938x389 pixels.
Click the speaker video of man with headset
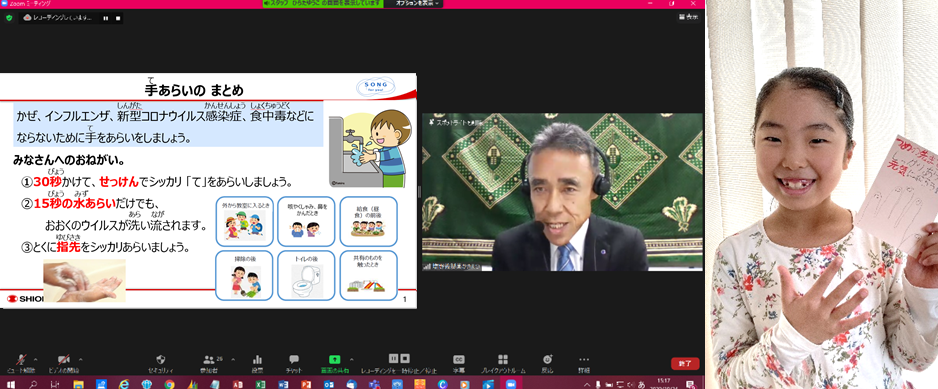tap(562, 192)
